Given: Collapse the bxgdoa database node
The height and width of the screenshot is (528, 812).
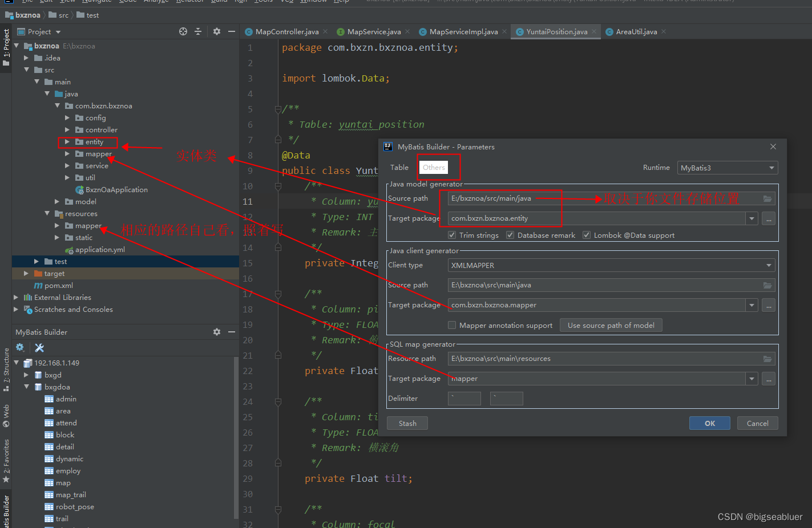Looking at the screenshot, I should pyautogui.click(x=26, y=387).
